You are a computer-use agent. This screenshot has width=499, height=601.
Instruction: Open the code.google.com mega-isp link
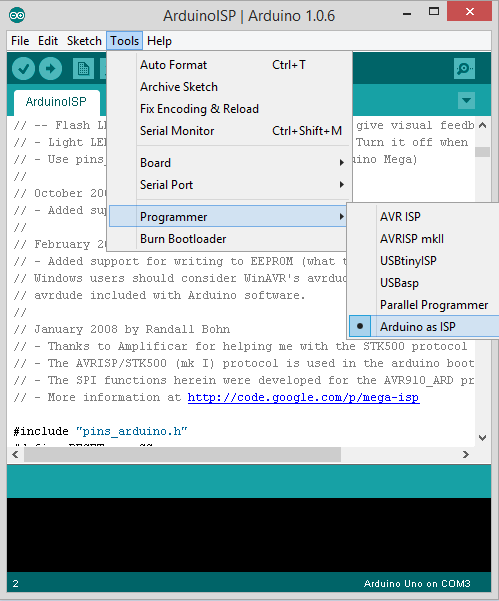(x=303, y=397)
